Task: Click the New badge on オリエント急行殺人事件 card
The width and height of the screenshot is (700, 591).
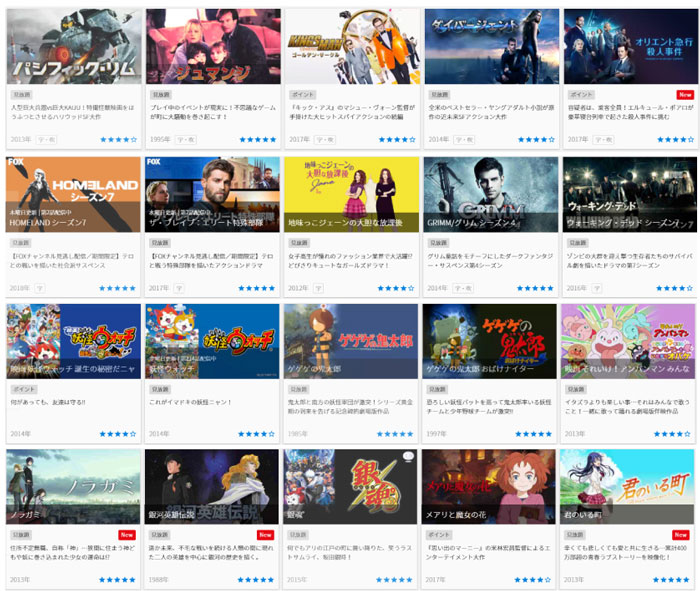Action: (x=685, y=95)
